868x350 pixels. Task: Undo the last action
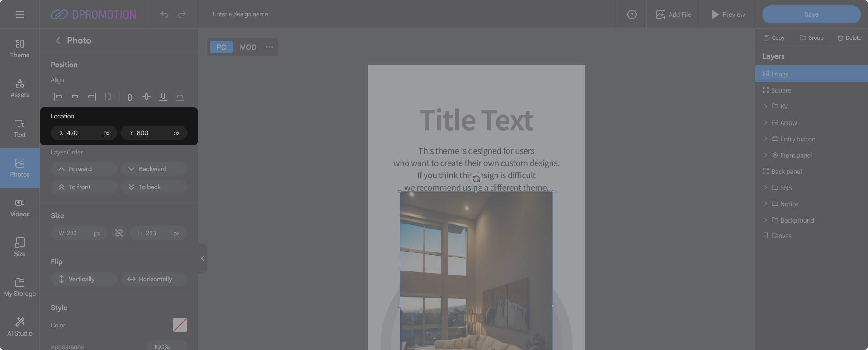coord(164,14)
